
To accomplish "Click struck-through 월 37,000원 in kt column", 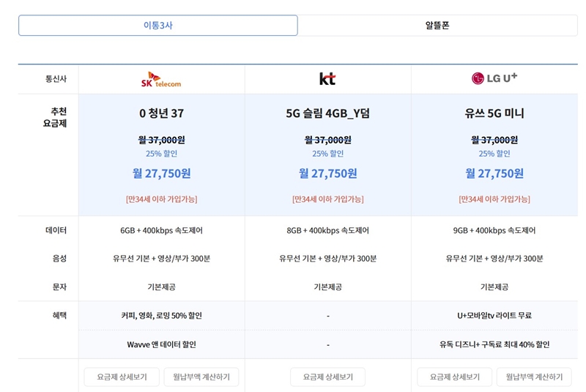I will pos(327,140).
